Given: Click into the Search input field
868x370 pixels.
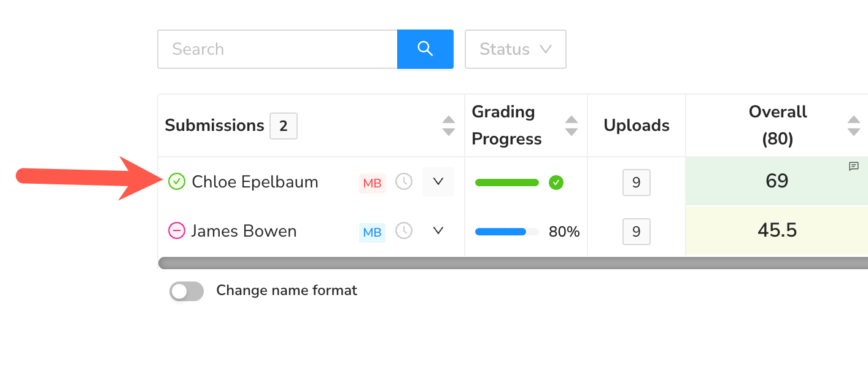Looking at the screenshot, I should tap(276, 49).
